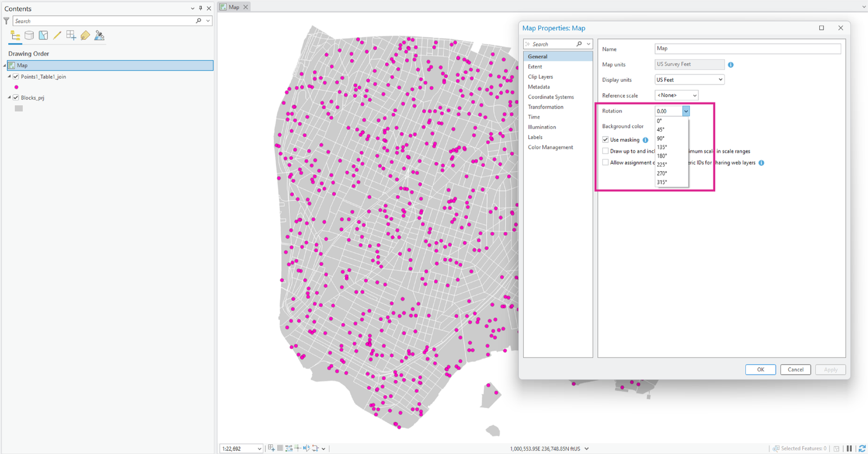This screenshot has width=868, height=454.
Task: Click the Use masking info icon
Action: click(x=645, y=140)
